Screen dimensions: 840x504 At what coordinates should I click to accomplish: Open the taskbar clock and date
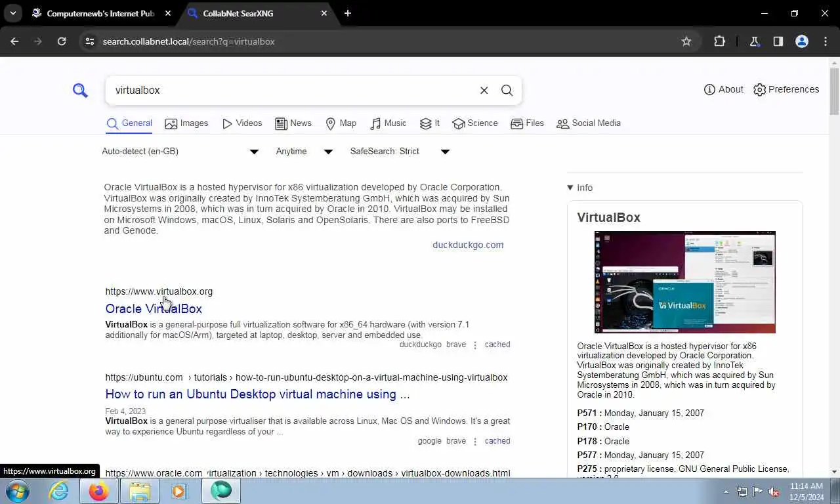pos(807,492)
